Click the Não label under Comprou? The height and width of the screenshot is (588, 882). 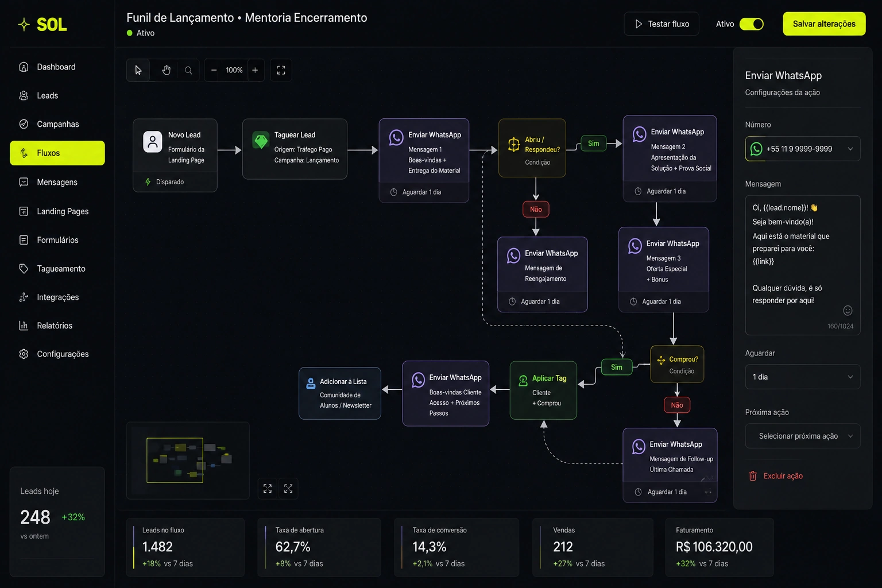click(677, 405)
